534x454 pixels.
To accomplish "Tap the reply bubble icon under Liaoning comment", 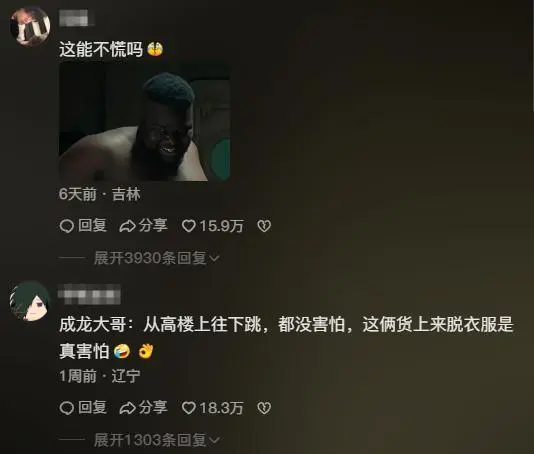I will point(66,408).
